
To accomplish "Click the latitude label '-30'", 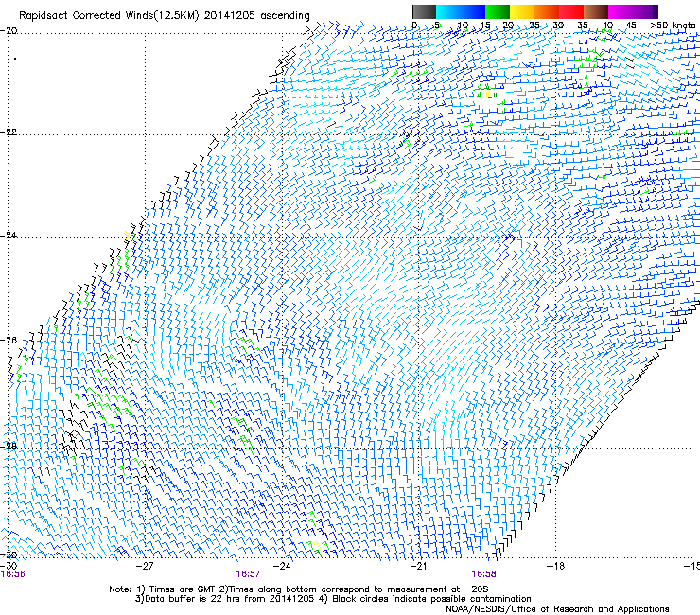I will 9,555.
